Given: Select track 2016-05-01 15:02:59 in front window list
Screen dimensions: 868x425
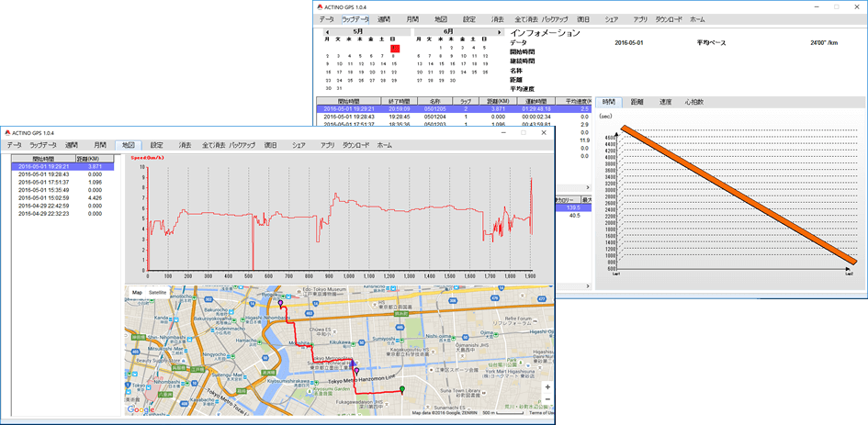Looking at the screenshot, I should coord(62,197).
